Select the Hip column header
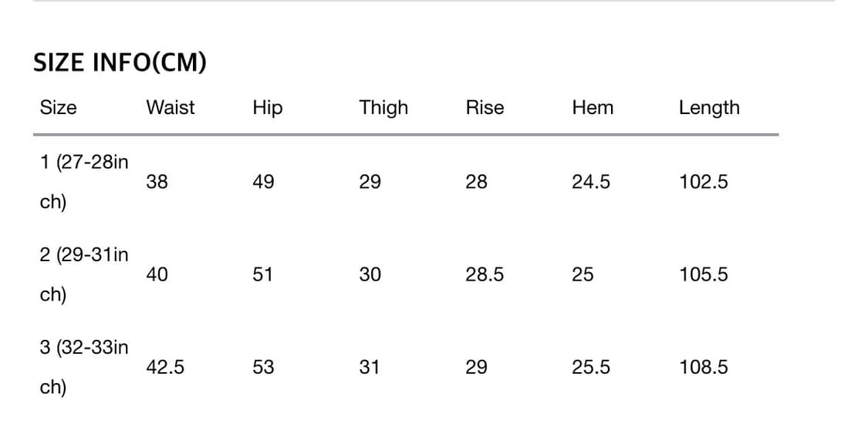 point(267,107)
